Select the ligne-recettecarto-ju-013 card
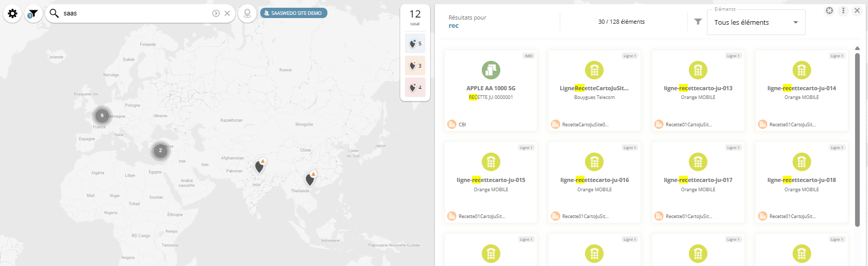Viewport: 868px width, 266px height. coord(698,90)
